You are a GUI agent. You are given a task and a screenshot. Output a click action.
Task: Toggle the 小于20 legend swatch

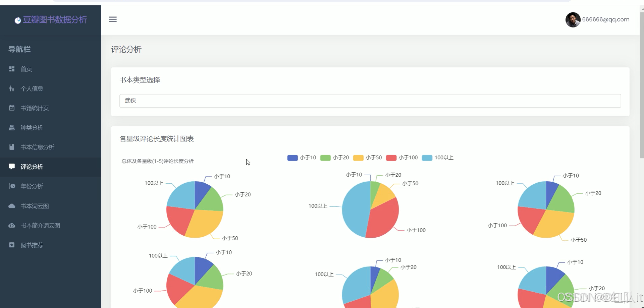(325, 158)
